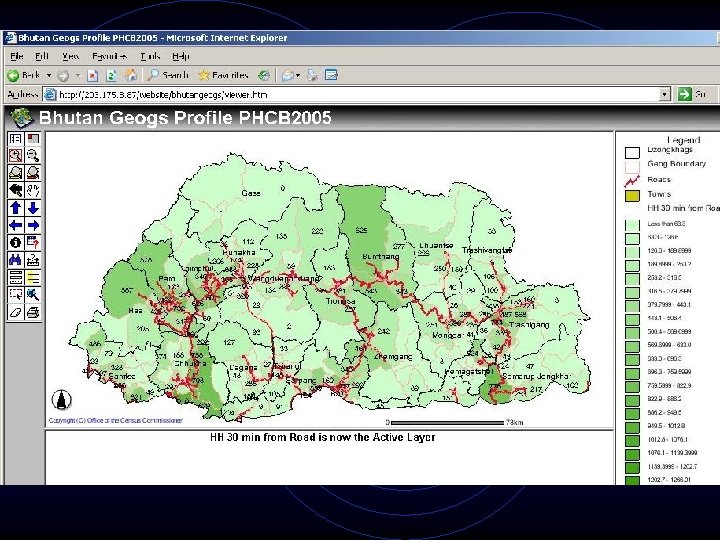
Task: Click the Lhuentse label on the map
Action: click(436, 246)
